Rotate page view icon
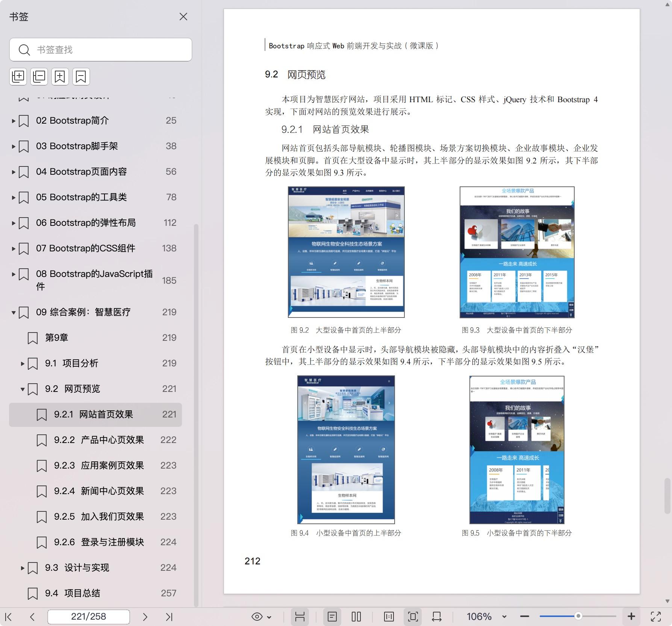Image resolution: width=672 pixels, height=626 pixels. click(x=437, y=617)
